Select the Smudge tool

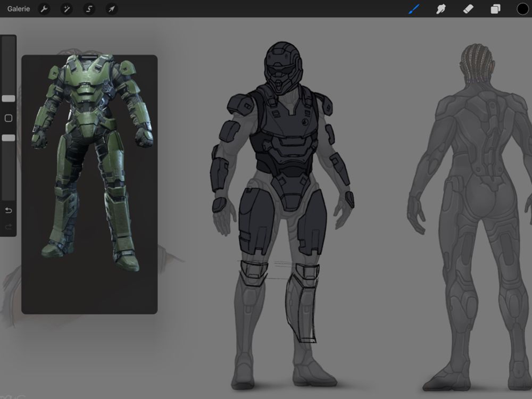440,9
